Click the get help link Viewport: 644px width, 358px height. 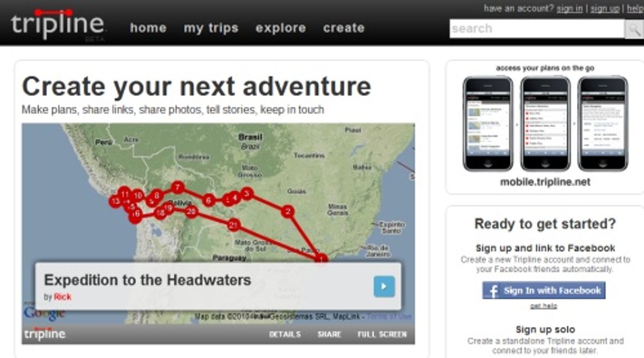(544, 306)
